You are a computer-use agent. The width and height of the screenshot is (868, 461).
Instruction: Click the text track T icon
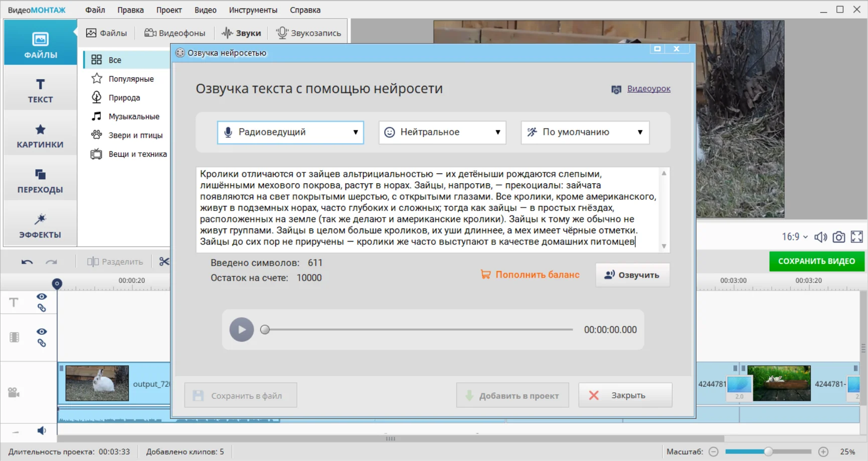pos(14,302)
